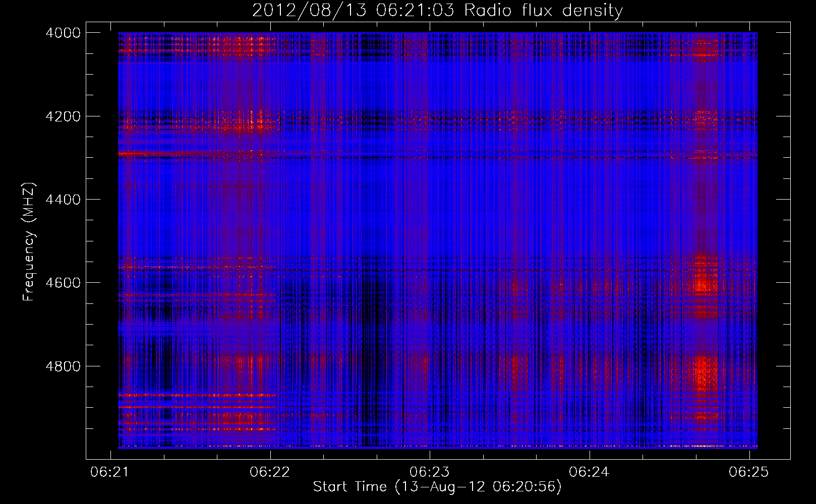
Task: Select the 4000 frequency axis label
Action: click(63, 33)
